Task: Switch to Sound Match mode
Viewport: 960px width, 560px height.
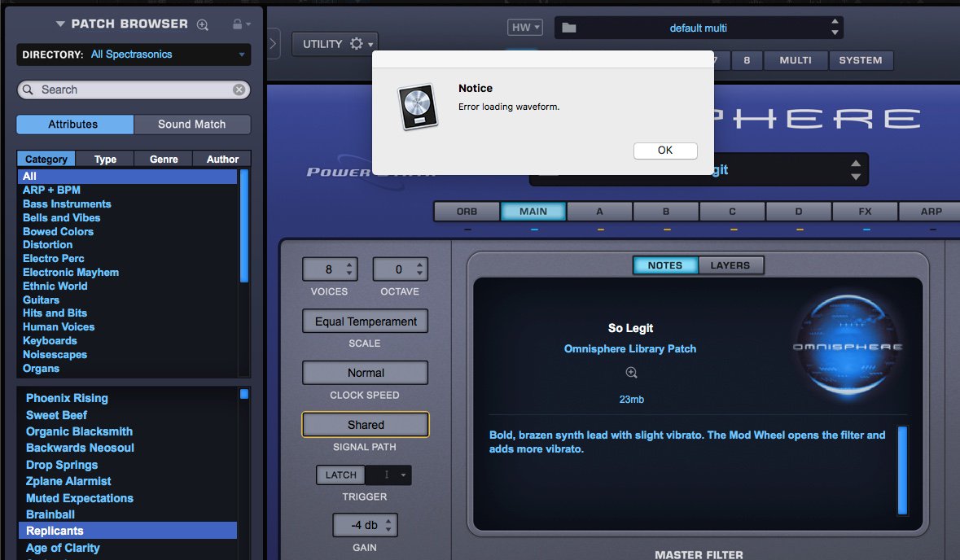Action: point(192,125)
